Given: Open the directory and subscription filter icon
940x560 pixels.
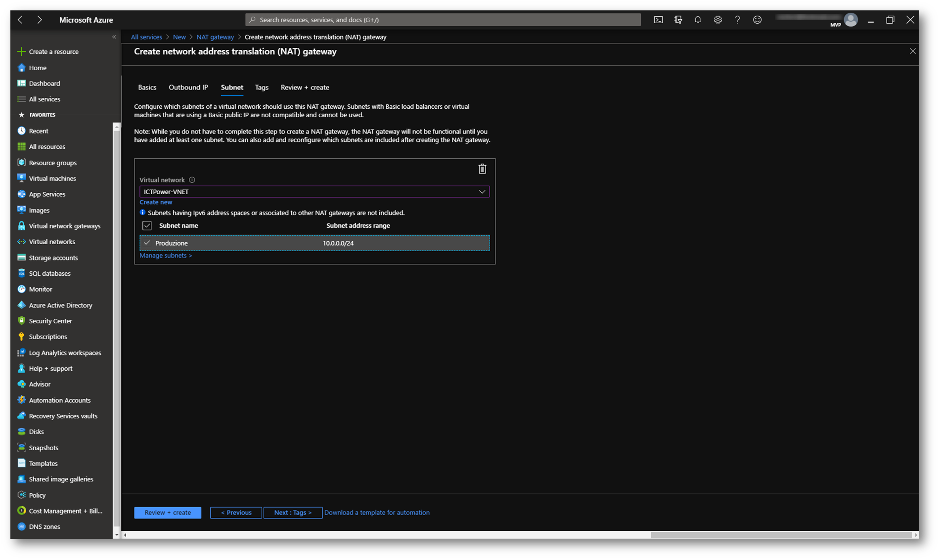Looking at the screenshot, I should [x=678, y=20].
